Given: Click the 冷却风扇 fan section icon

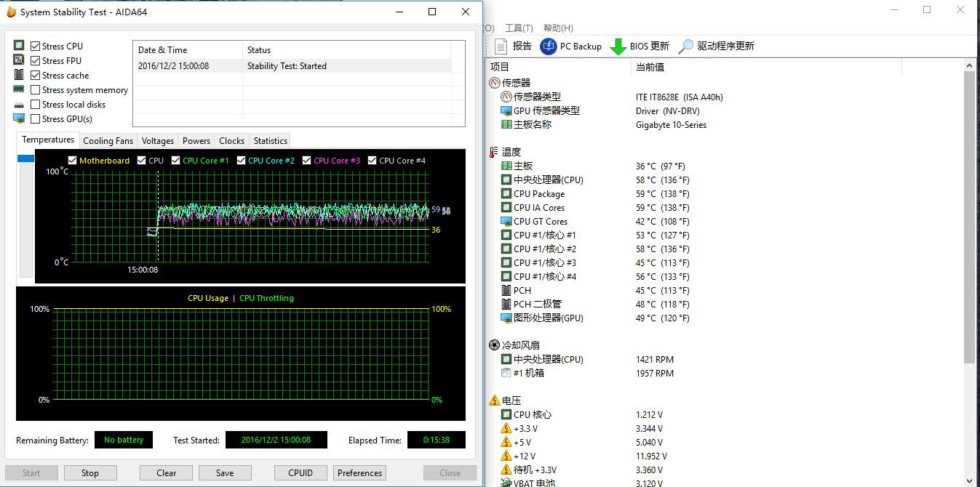Looking at the screenshot, I should [495, 345].
